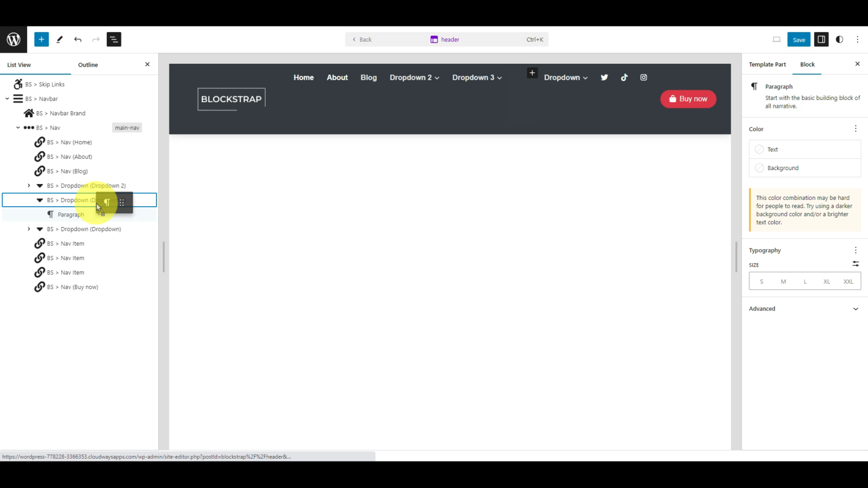Click the plus appender in the navbar
Screen dimensions: 868x488
pyautogui.click(x=532, y=73)
